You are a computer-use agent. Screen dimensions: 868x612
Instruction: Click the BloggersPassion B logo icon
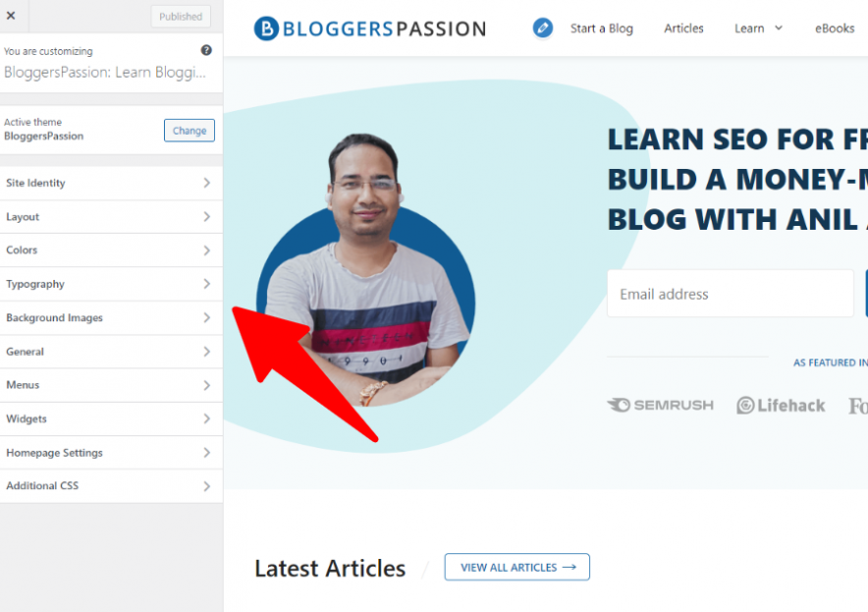pyautogui.click(x=266, y=28)
